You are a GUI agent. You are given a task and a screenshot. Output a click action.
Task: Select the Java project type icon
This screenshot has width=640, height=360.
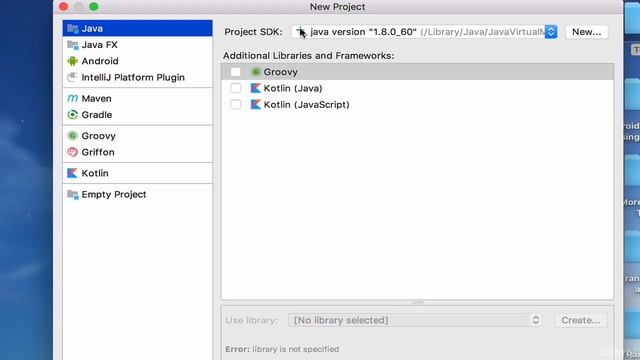point(73,28)
